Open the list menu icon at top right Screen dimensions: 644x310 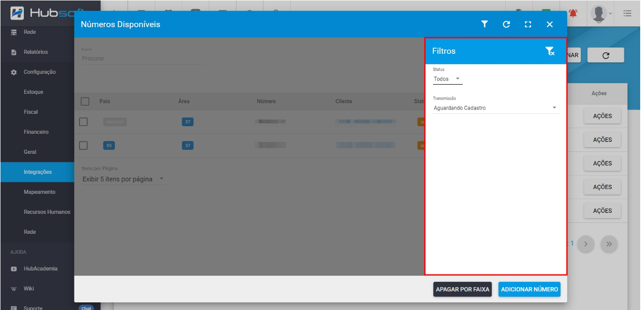point(627,13)
